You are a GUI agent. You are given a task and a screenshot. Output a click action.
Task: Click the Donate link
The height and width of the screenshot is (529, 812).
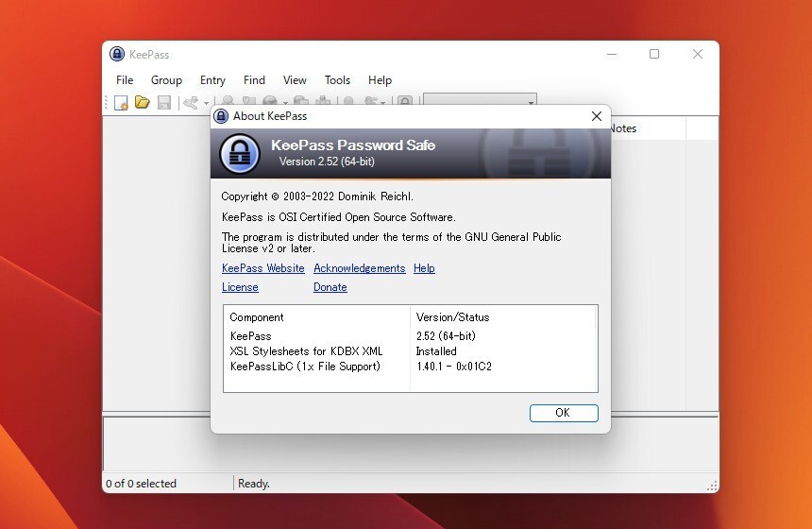(330, 287)
